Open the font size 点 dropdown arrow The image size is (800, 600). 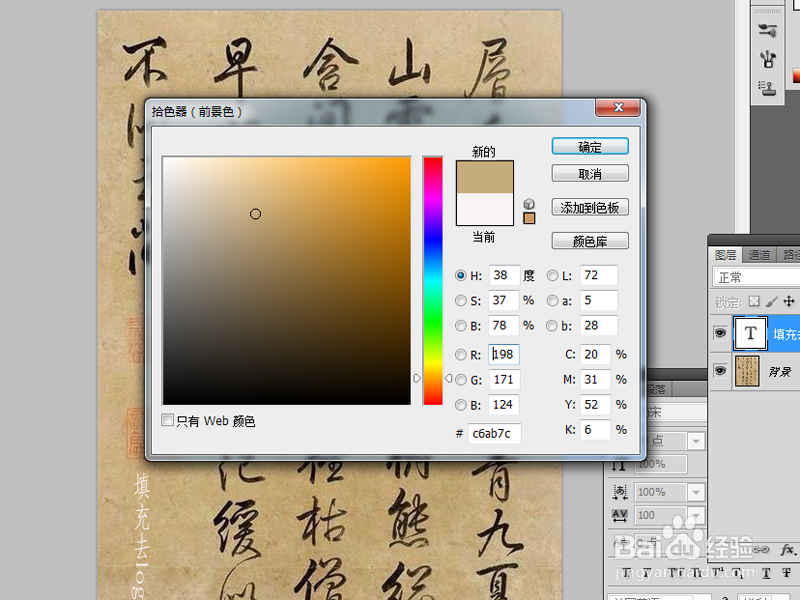(x=696, y=441)
